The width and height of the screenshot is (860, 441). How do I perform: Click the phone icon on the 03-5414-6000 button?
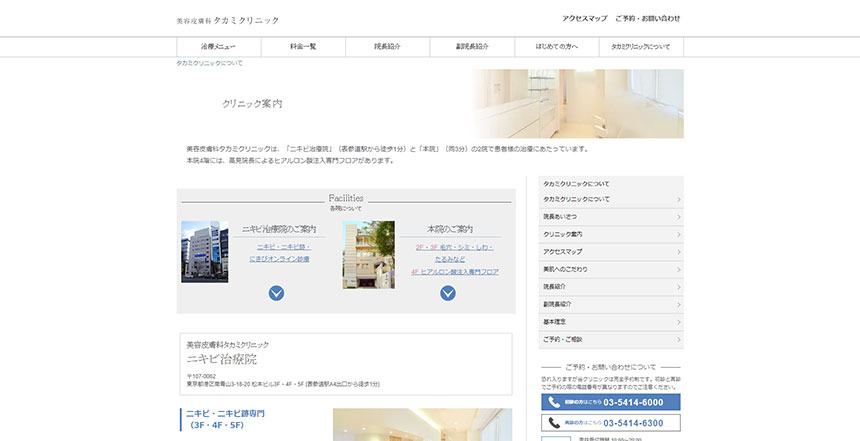pos(554,402)
